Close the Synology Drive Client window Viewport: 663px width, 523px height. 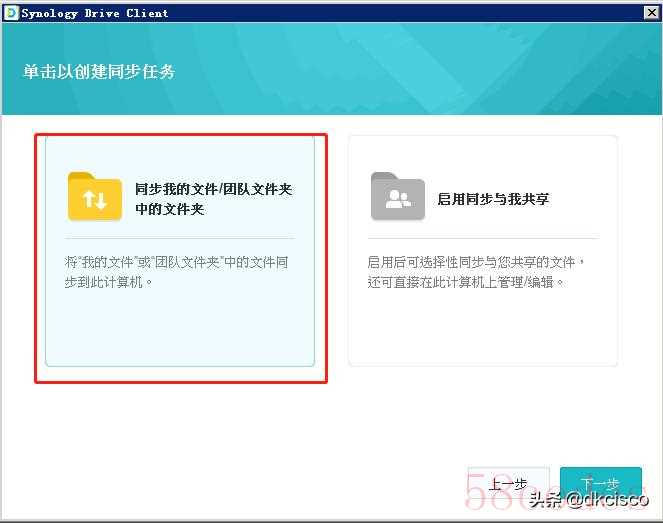(x=652, y=13)
